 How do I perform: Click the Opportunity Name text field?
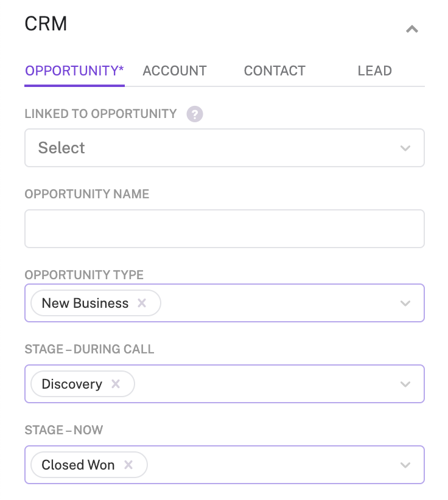224,229
